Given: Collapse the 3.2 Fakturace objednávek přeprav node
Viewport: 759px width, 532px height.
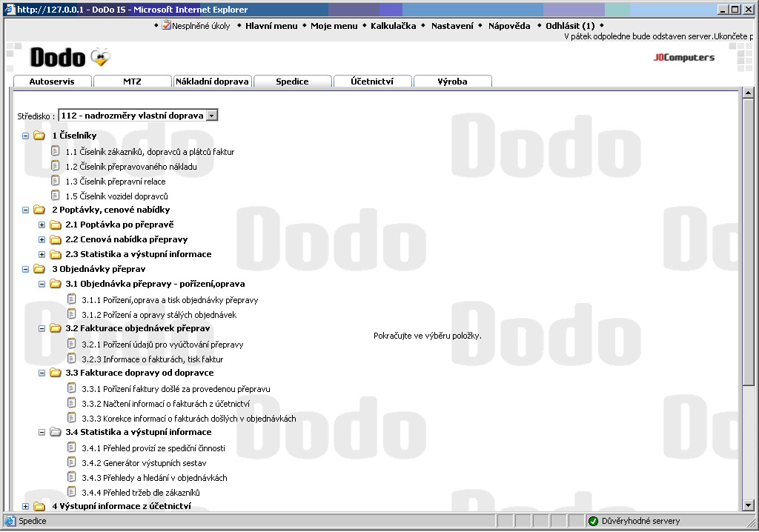Looking at the screenshot, I should tap(42, 329).
